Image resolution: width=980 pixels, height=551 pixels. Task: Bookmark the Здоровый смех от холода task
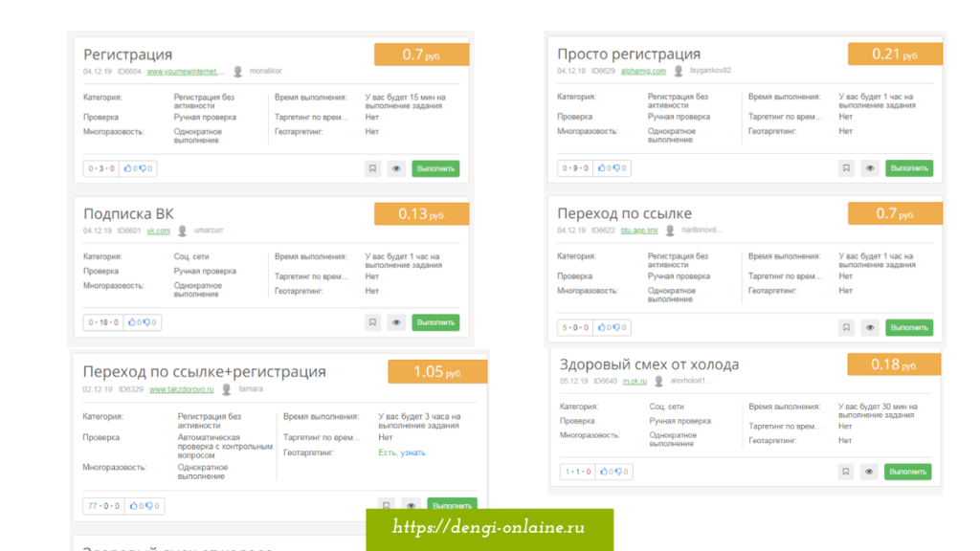pos(846,472)
